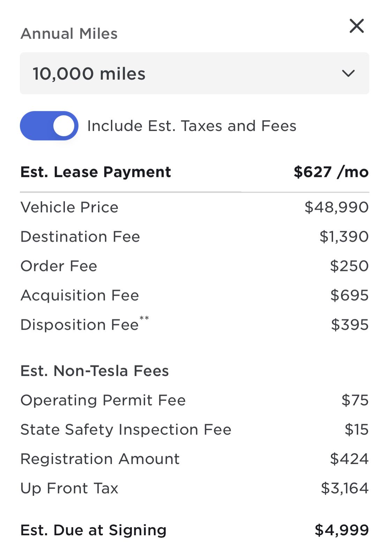Click the Est. Due at Signing label

93,530
